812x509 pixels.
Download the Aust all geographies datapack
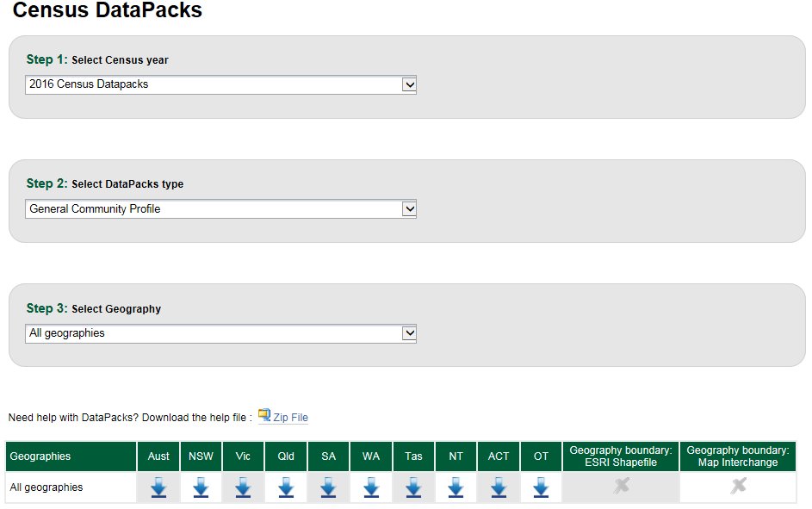pyautogui.click(x=158, y=488)
